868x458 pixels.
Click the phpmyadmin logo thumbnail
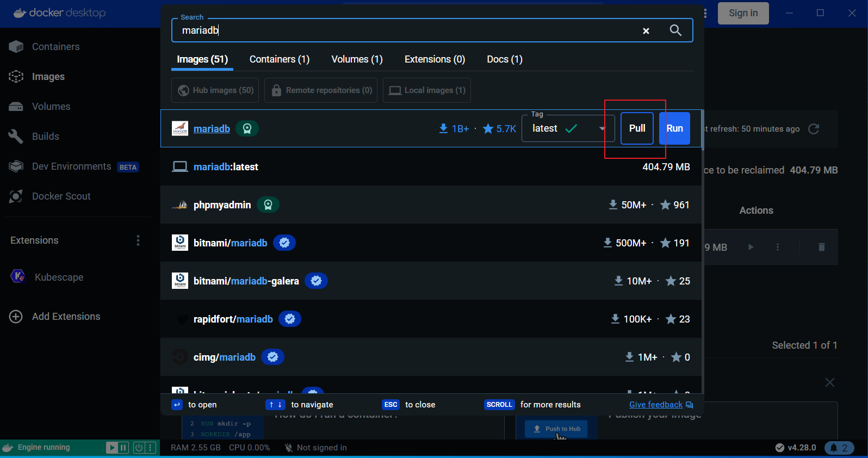pyautogui.click(x=180, y=205)
